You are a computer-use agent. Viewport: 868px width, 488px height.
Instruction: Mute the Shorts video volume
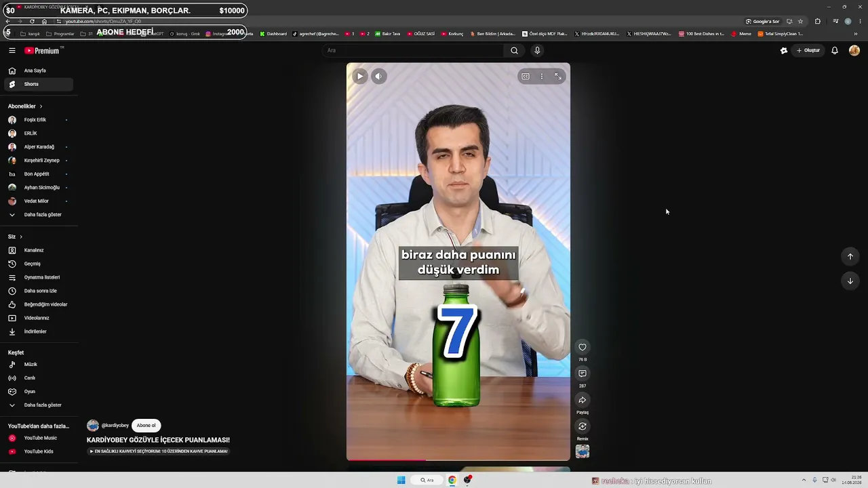pyautogui.click(x=379, y=76)
